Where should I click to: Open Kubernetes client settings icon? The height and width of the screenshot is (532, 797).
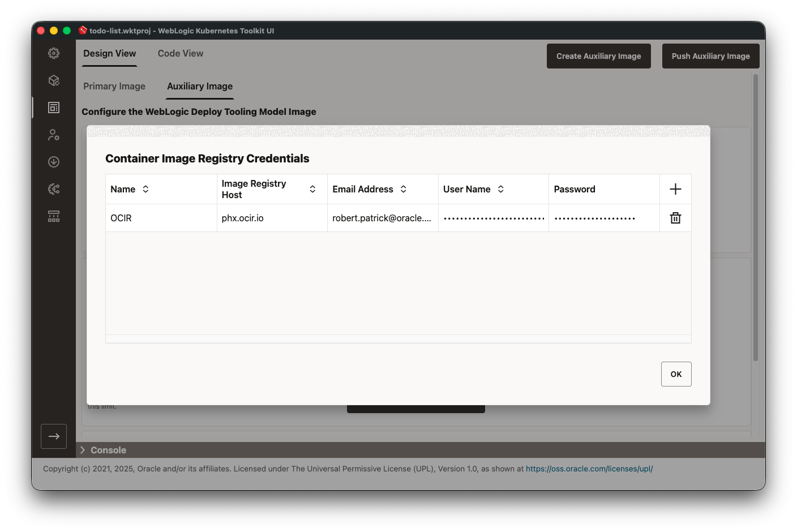(53, 135)
